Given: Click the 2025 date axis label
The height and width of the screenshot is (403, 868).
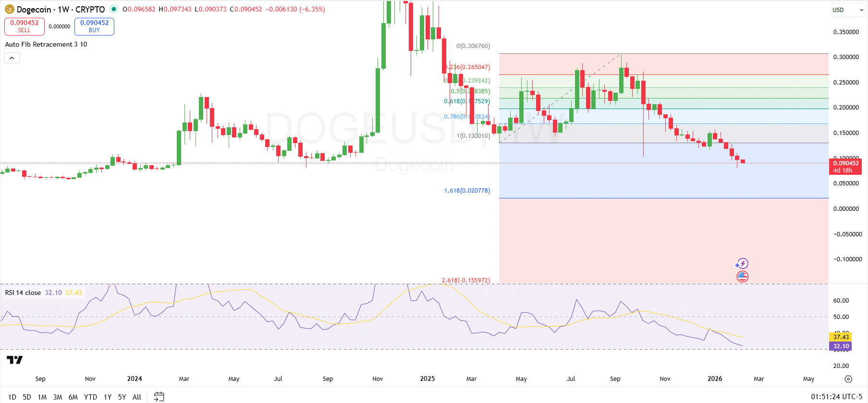Looking at the screenshot, I should (428, 379).
